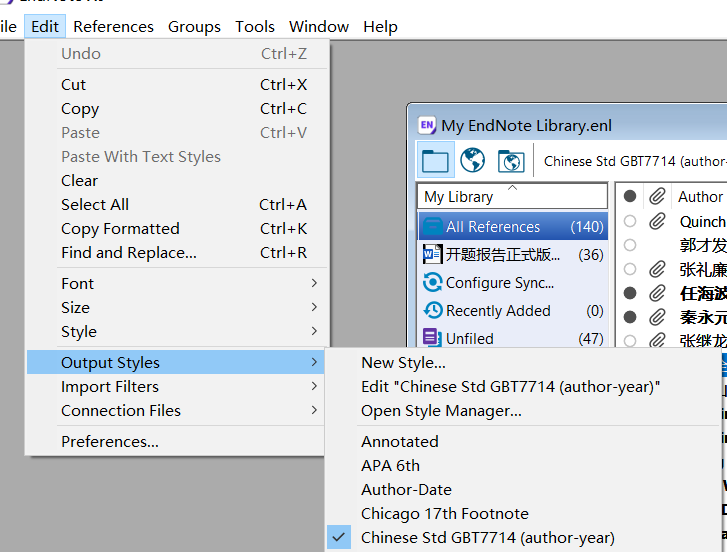Select 开题报告正式版 group
The image size is (727, 552).
click(513, 254)
